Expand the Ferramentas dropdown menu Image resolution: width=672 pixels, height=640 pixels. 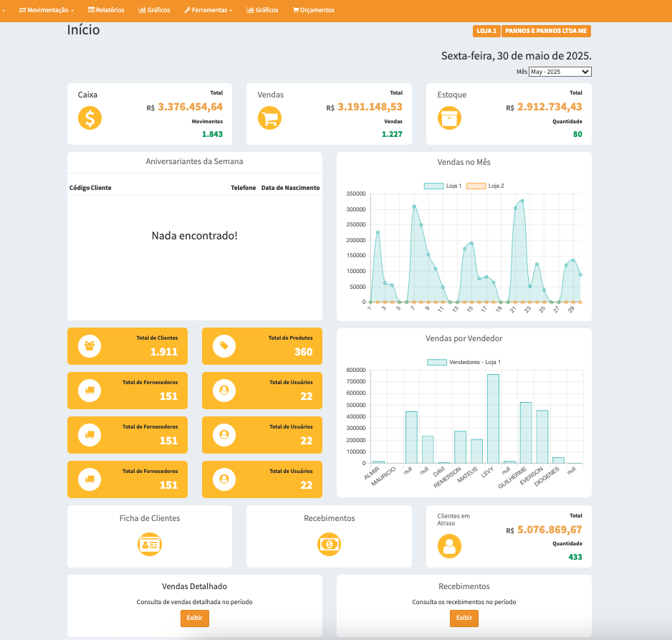[x=208, y=10]
